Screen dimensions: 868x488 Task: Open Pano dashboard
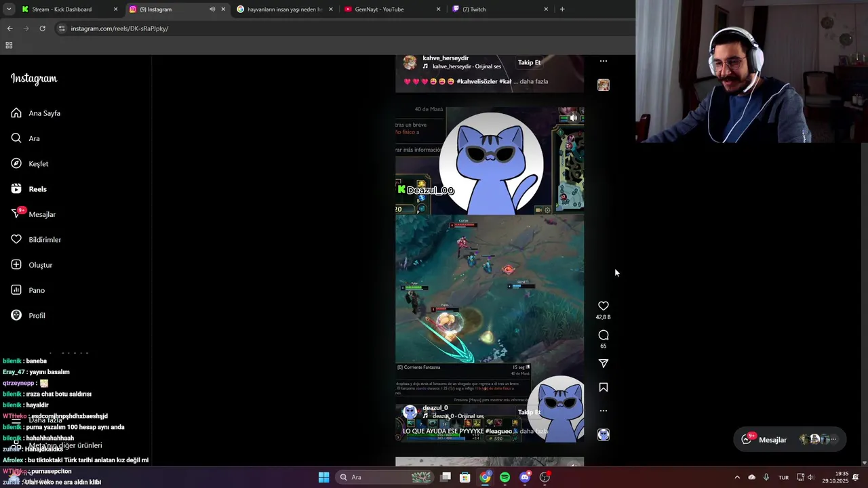[28, 290]
